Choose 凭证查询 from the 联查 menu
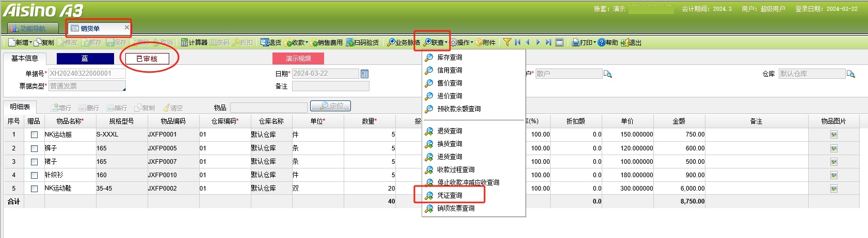Screen dimensions: 868x238 pyautogui.click(x=449, y=195)
